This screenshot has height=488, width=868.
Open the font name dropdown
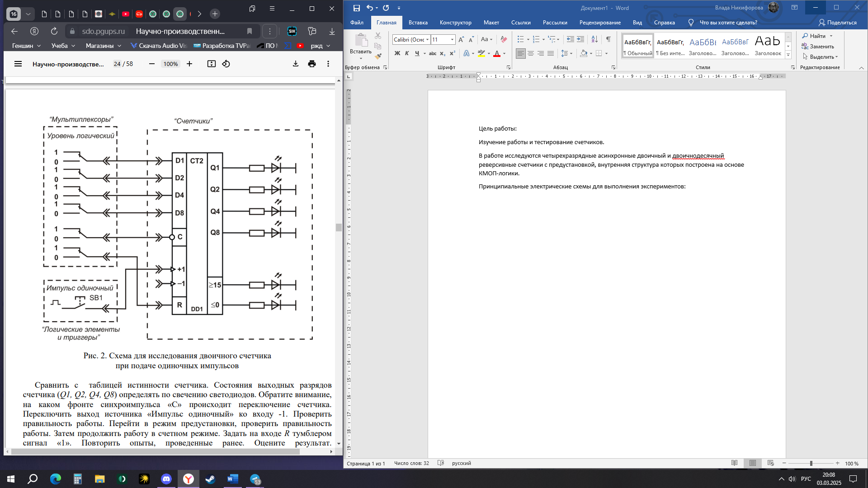click(428, 40)
